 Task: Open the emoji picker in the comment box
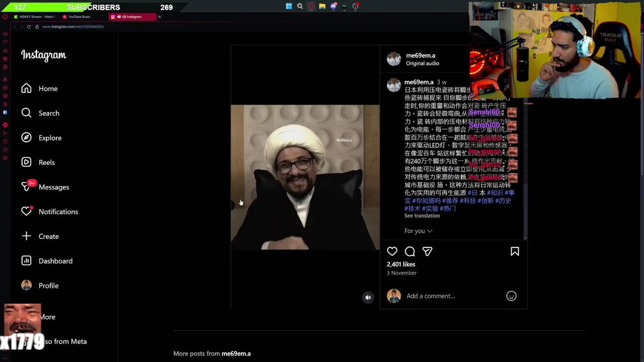pos(511,296)
